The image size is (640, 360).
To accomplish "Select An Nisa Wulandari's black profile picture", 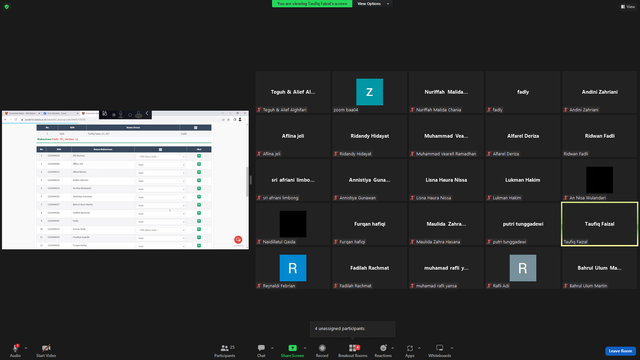I will tap(600, 180).
